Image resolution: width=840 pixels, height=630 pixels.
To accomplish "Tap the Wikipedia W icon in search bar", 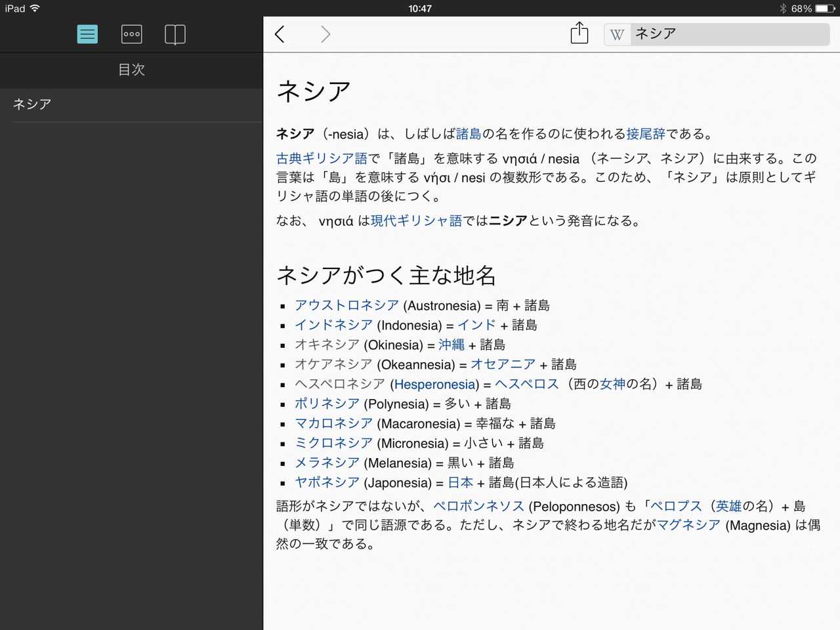I will pyautogui.click(x=617, y=35).
